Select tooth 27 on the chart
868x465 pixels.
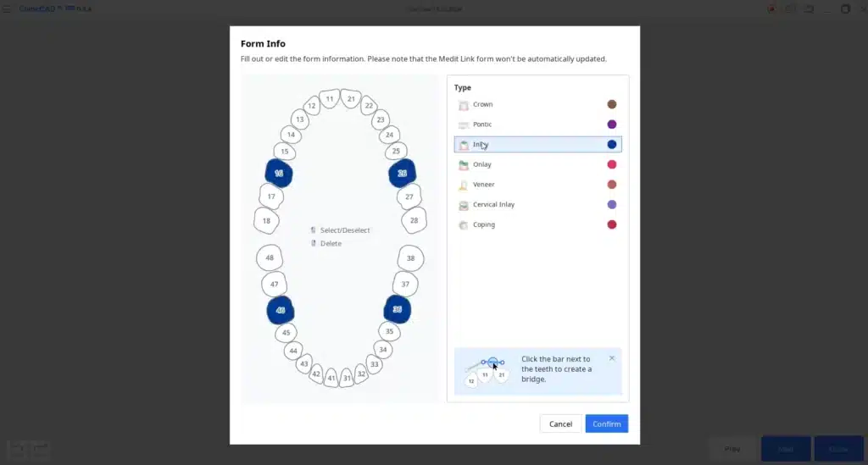pyautogui.click(x=409, y=197)
